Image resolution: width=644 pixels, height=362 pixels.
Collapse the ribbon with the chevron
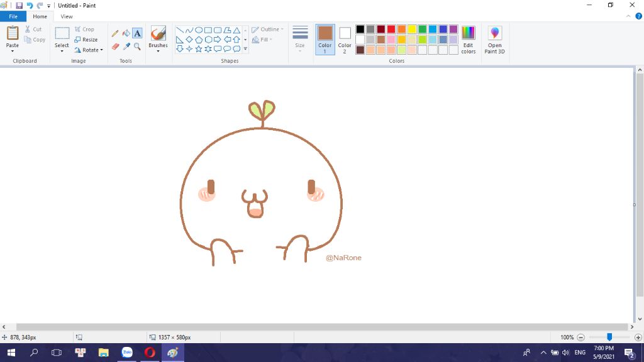tap(628, 16)
